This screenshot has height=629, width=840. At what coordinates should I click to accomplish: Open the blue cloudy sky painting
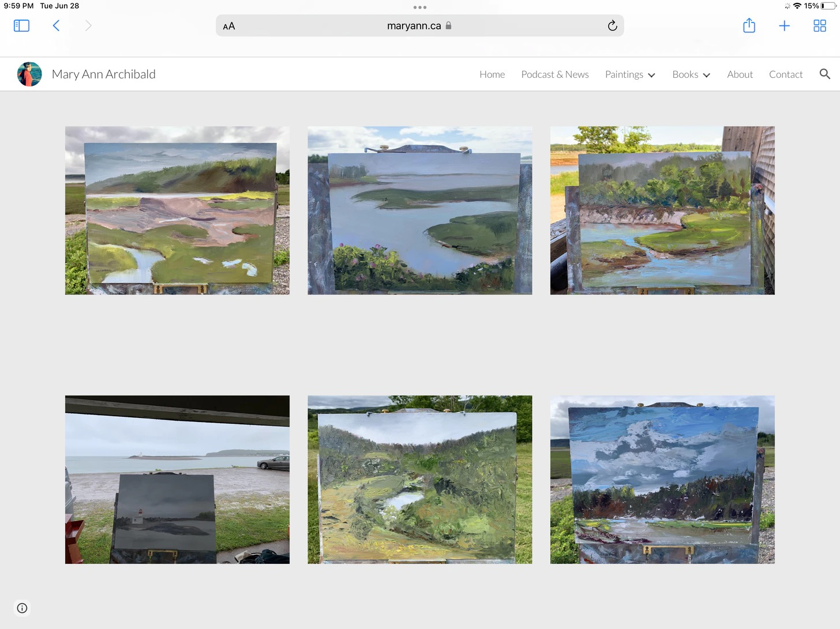(662, 480)
